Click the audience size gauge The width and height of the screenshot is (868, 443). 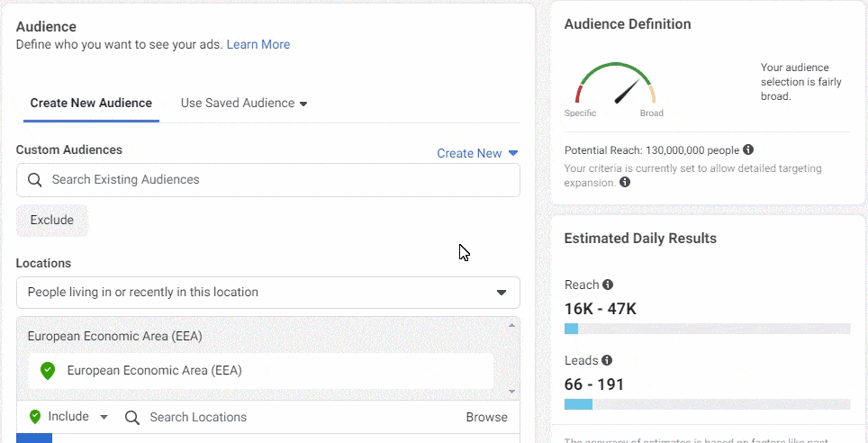coord(616,84)
